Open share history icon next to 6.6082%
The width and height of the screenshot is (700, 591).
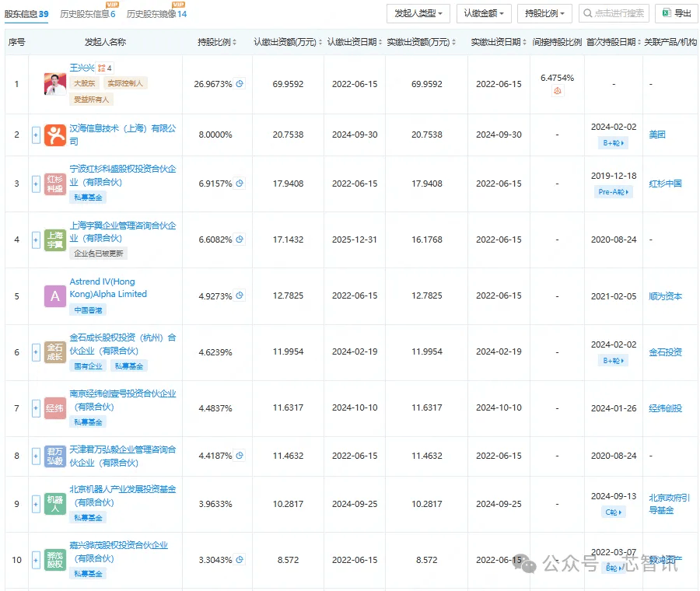[240, 240]
